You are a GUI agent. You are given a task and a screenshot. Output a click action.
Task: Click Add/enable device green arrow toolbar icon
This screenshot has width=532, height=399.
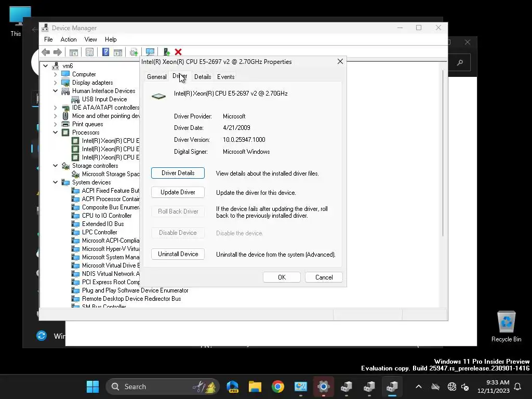(166, 52)
